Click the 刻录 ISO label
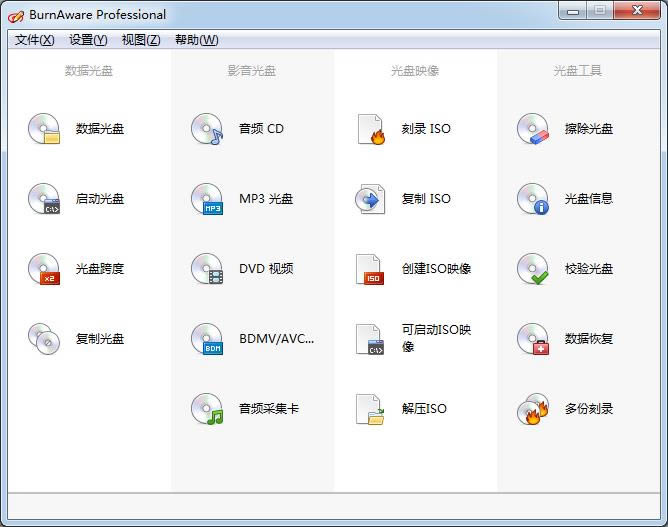Image resolution: width=668 pixels, height=527 pixels. [426, 129]
